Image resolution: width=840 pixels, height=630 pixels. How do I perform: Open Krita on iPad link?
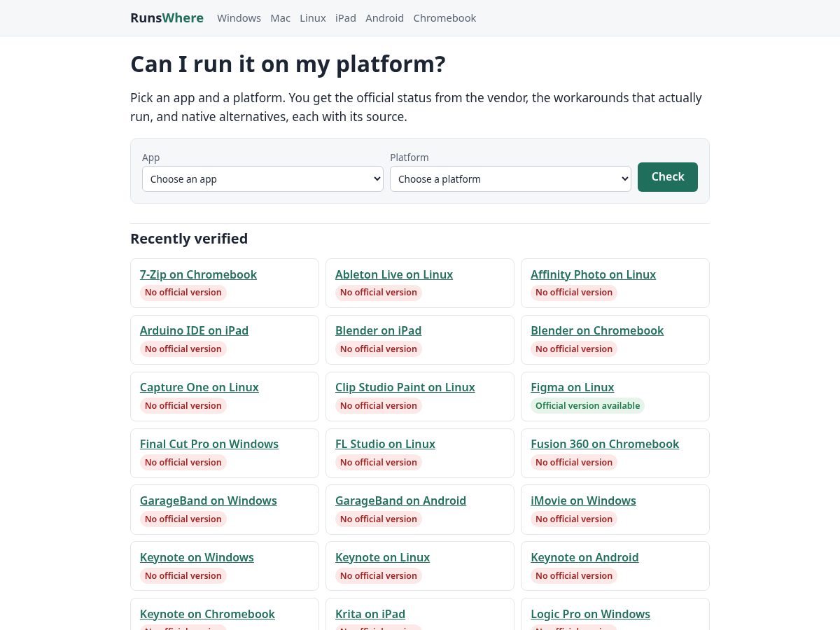(370, 614)
